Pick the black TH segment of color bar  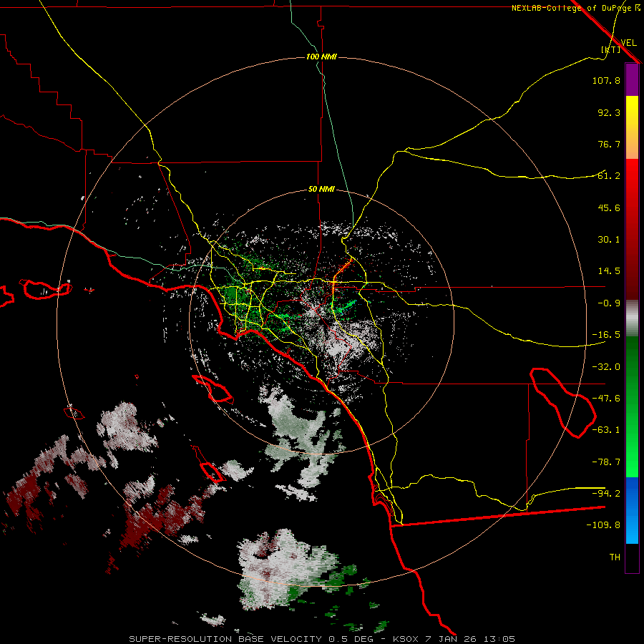point(632,557)
